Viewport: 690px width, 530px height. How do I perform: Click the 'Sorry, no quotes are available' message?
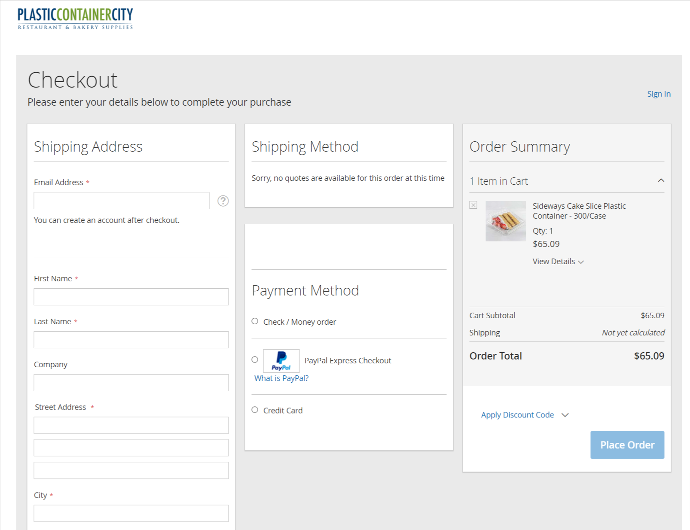[x=348, y=178]
